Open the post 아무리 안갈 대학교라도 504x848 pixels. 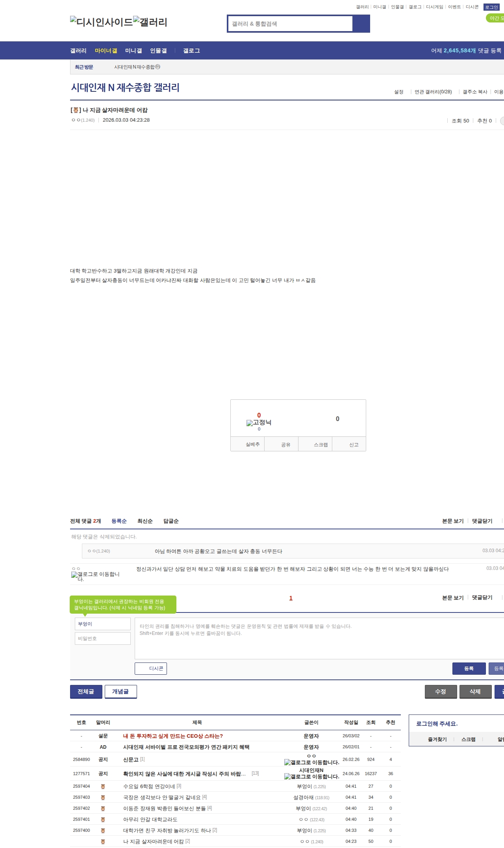pyautogui.click(x=150, y=819)
